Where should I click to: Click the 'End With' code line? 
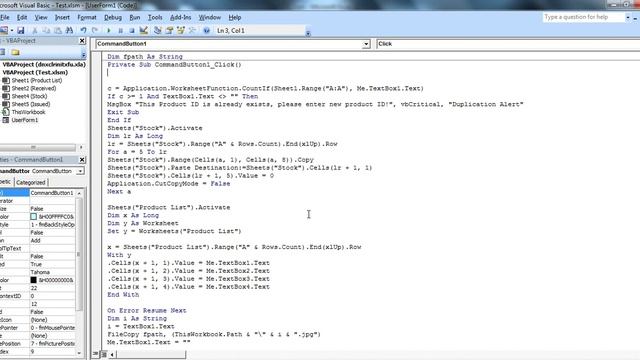[x=123, y=295]
